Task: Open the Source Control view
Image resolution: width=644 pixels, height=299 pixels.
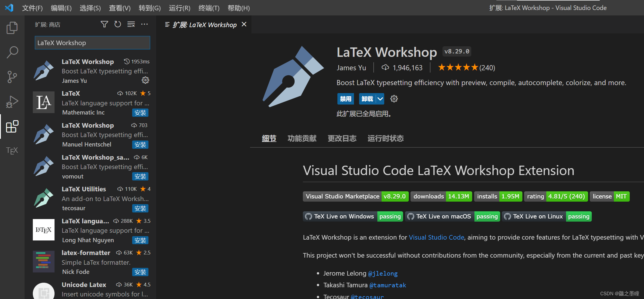Action: point(12,77)
